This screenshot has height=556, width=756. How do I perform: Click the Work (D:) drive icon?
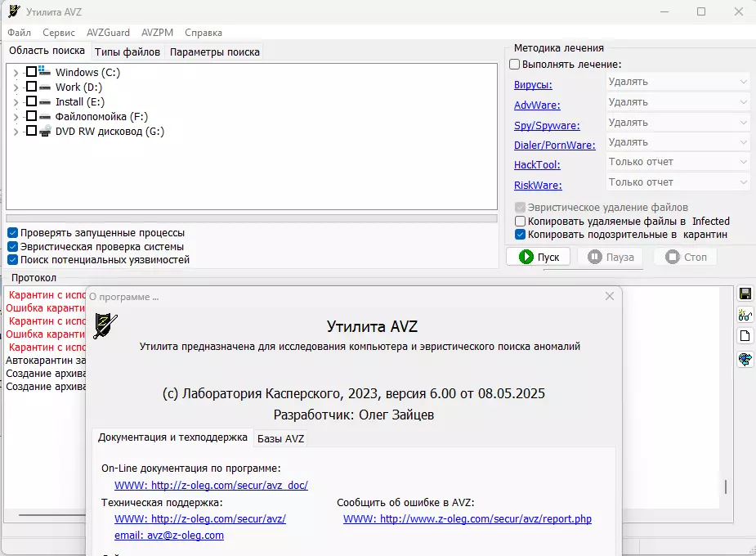[45, 87]
